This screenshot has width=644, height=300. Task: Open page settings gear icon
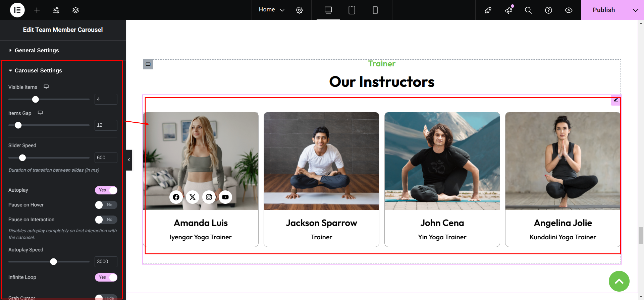pos(299,10)
